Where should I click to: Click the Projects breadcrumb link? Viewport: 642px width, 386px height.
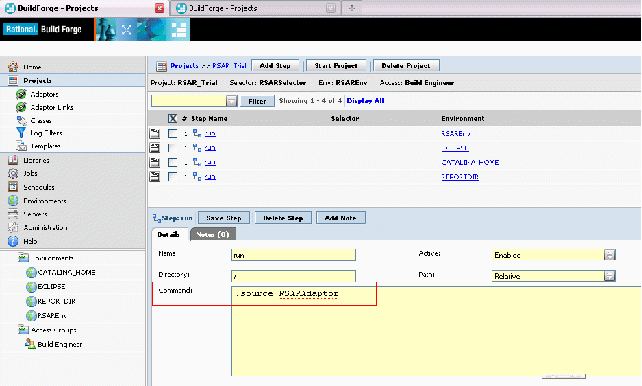(x=184, y=65)
